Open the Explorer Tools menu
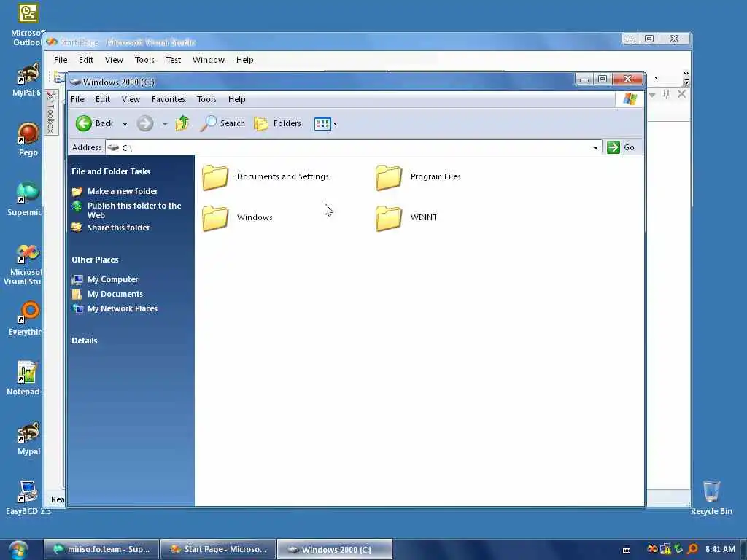 [x=206, y=99]
